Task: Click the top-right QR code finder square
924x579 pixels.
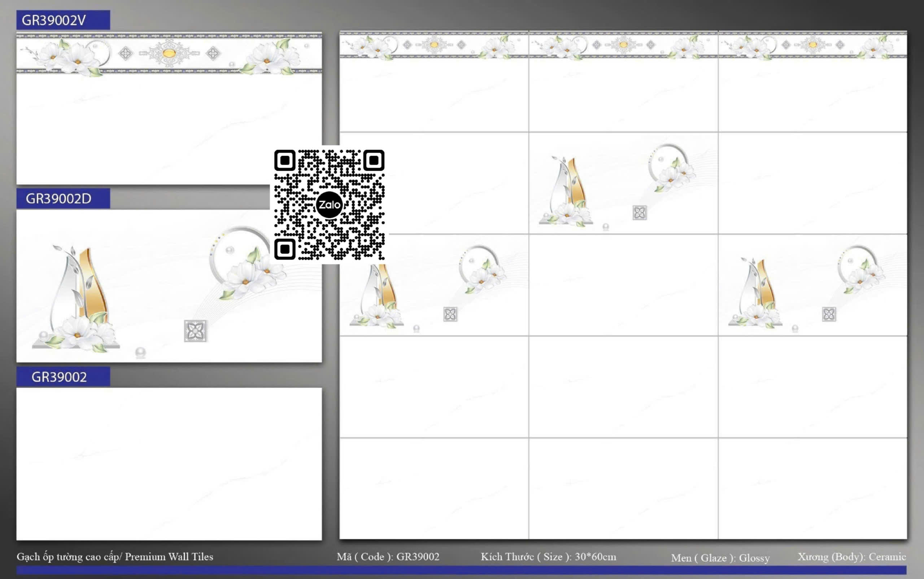Action: 374,160
